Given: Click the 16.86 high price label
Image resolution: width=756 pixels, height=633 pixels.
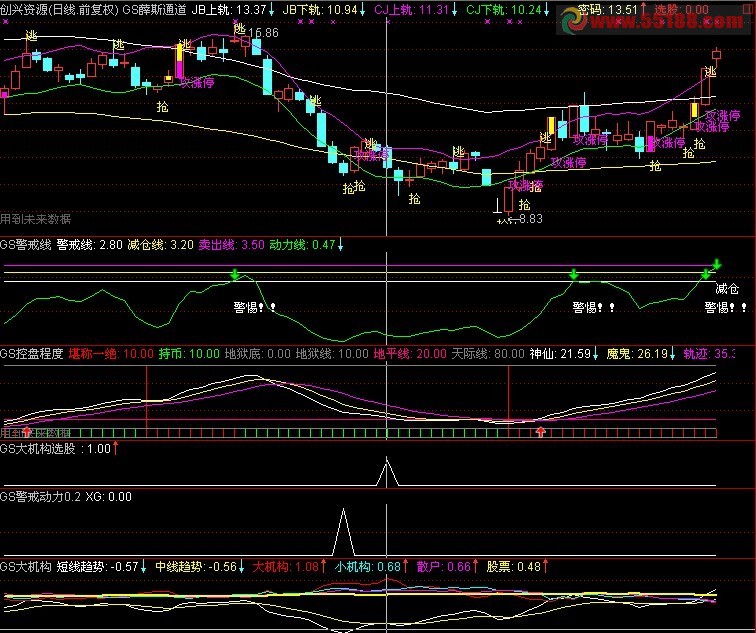Looking at the screenshot, I should coord(264,33).
